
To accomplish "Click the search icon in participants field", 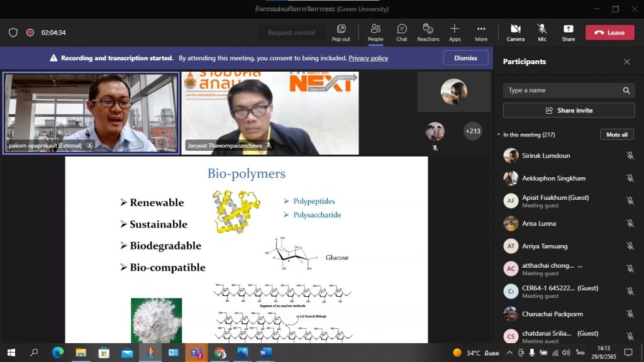I will coord(626,90).
